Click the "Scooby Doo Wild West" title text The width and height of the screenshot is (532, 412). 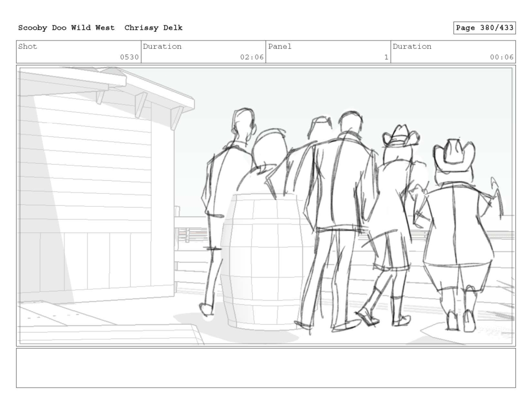[66, 28]
